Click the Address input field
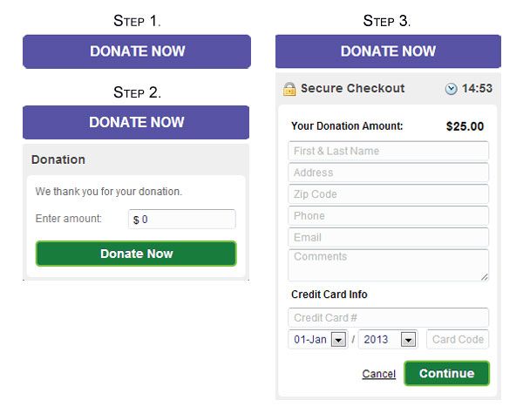 (x=388, y=173)
